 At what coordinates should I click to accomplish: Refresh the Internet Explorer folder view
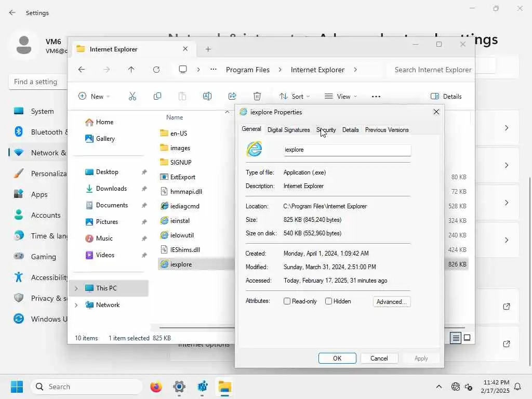tap(156, 70)
